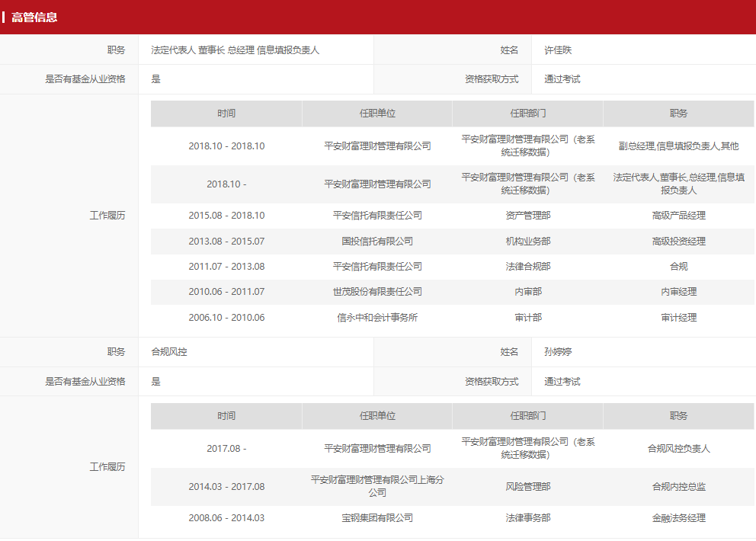Image resolution: width=756 pixels, height=541 pixels.
Task: Click the date range 2010.06 - 2011.07
Action: coord(226,292)
